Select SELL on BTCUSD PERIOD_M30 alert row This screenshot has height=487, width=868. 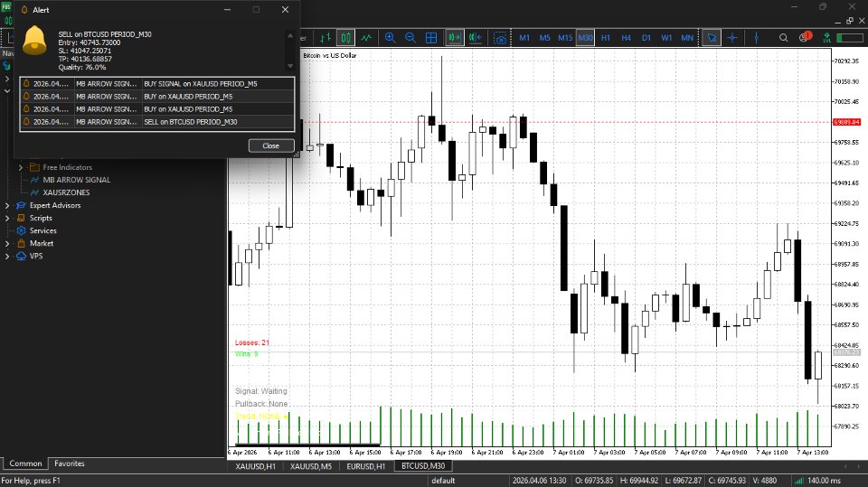[157, 122]
